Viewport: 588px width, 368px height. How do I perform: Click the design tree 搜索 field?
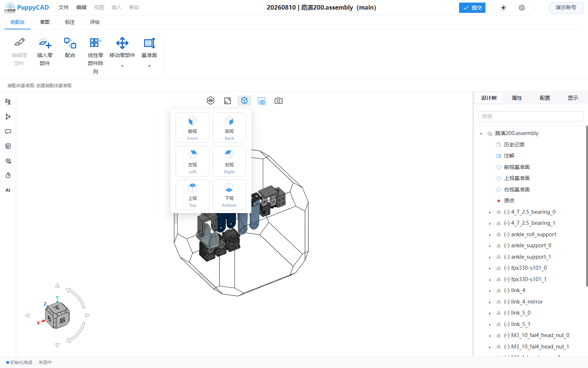tap(531, 116)
